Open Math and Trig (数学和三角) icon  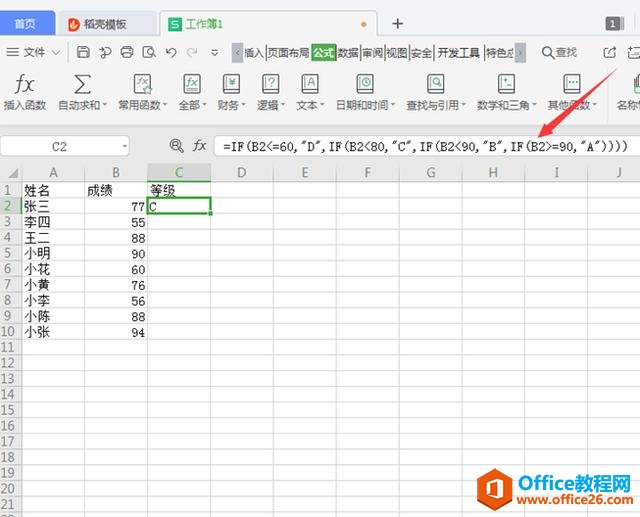506,84
